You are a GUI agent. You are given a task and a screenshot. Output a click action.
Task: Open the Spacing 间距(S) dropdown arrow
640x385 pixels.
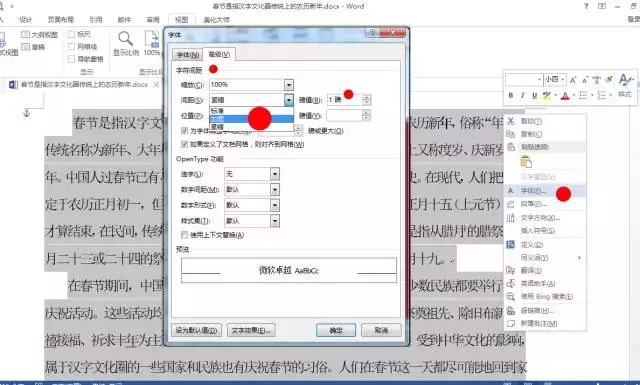tap(289, 100)
